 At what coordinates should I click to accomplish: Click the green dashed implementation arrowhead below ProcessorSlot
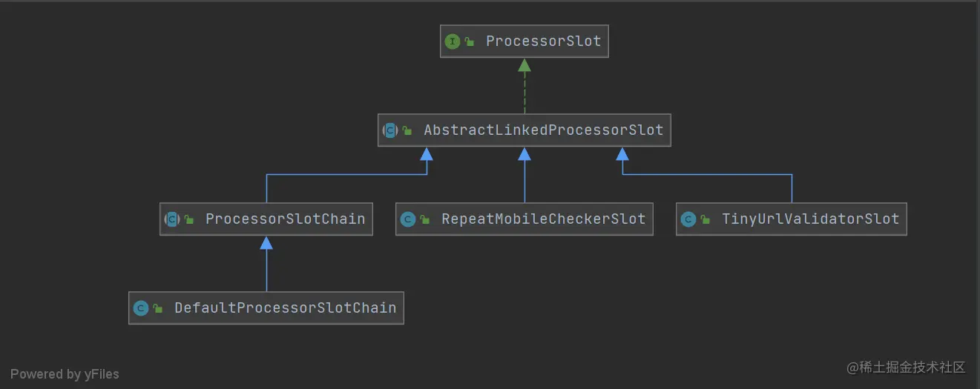click(524, 65)
